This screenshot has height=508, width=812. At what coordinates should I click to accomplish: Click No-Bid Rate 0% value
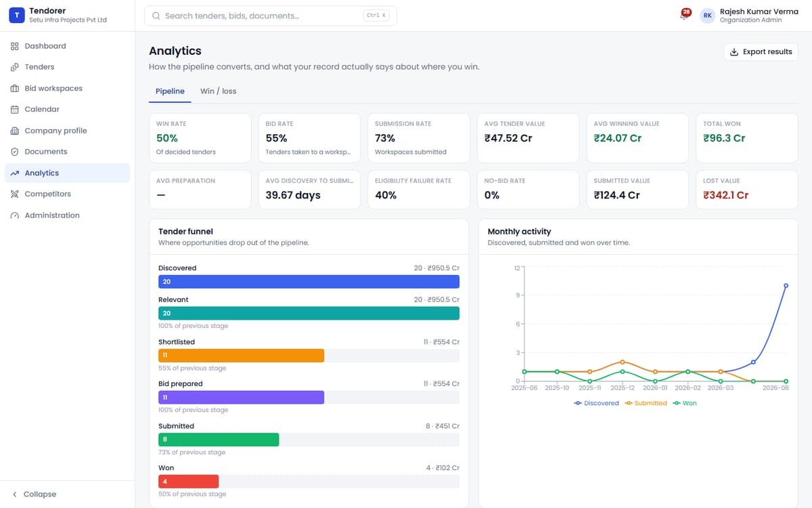pyautogui.click(x=492, y=195)
